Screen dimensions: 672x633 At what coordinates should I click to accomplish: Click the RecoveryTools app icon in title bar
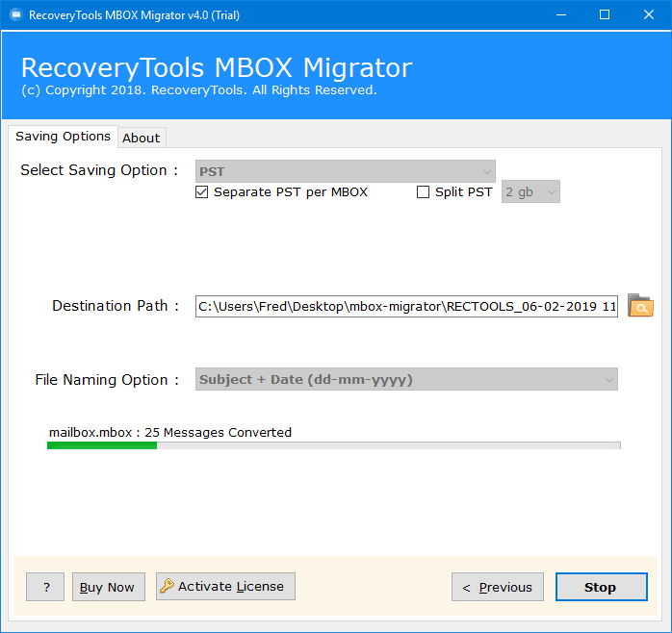[x=15, y=15]
